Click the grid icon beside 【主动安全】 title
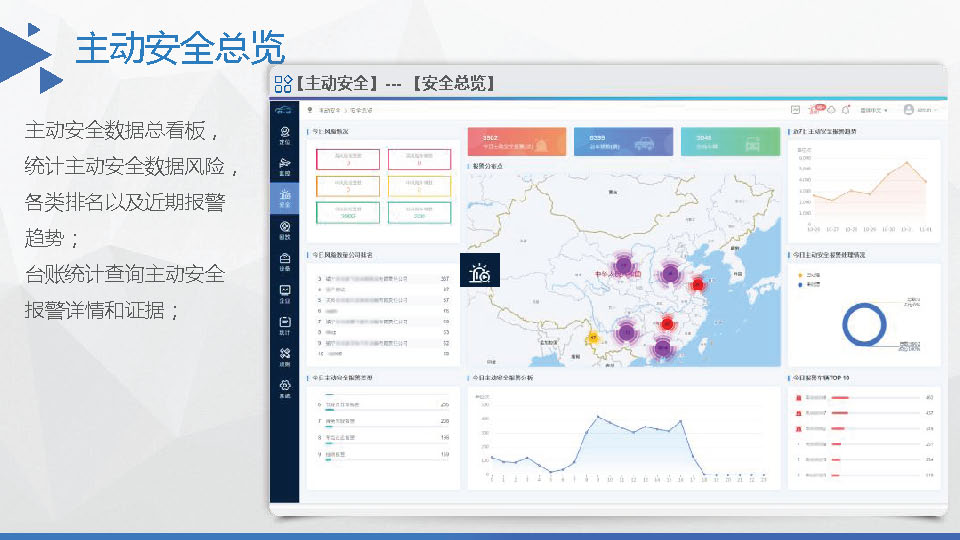960x540 pixels. pos(283,84)
